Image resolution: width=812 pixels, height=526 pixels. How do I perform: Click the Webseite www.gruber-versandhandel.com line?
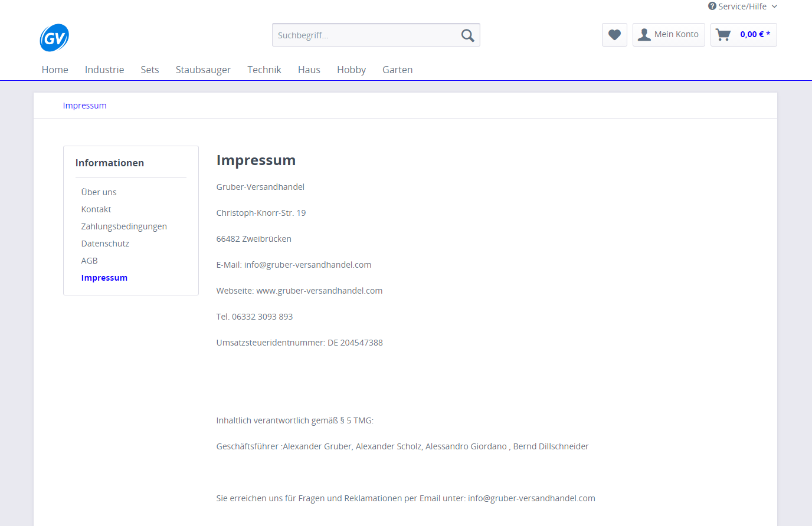pyautogui.click(x=299, y=291)
